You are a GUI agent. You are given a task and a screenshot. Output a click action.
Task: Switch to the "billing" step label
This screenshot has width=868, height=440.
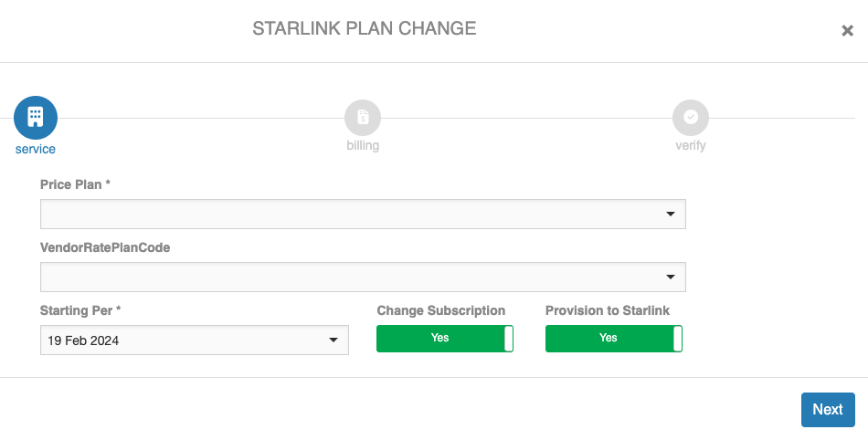pos(363,145)
